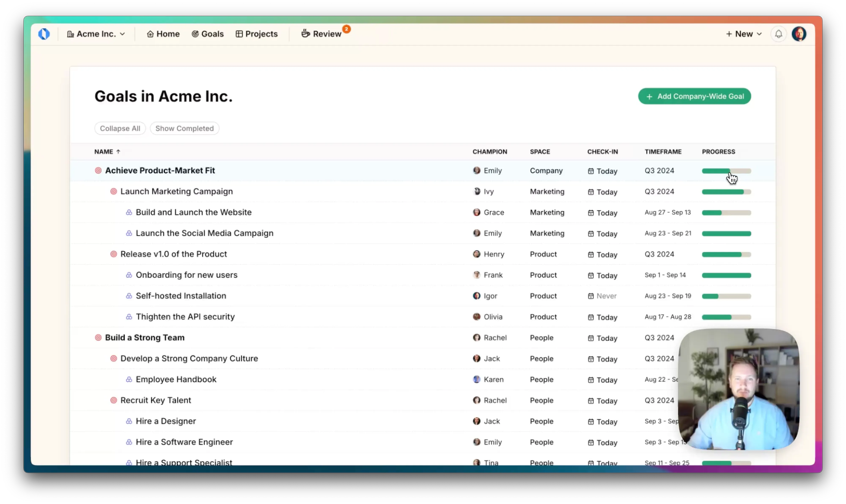The height and width of the screenshot is (504, 846).
Task: Click Igor's champion avatar
Action: pos(477,296)
